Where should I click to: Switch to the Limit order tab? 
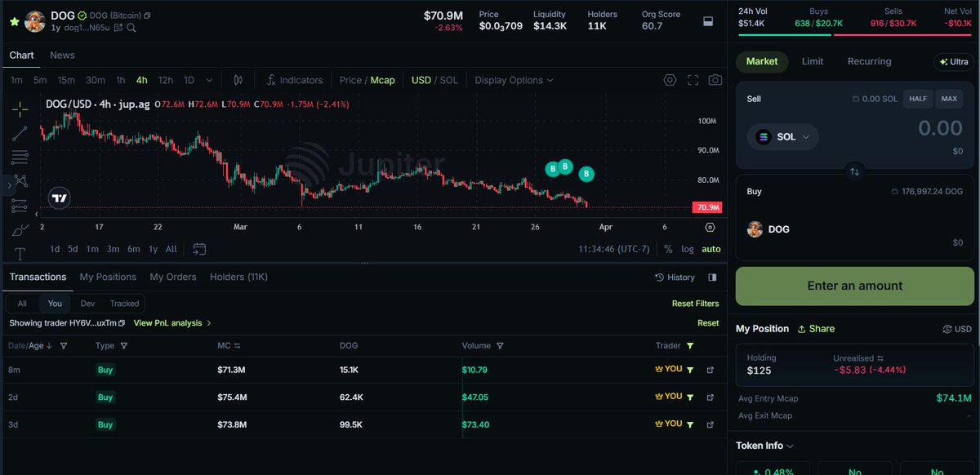[813, 61]
